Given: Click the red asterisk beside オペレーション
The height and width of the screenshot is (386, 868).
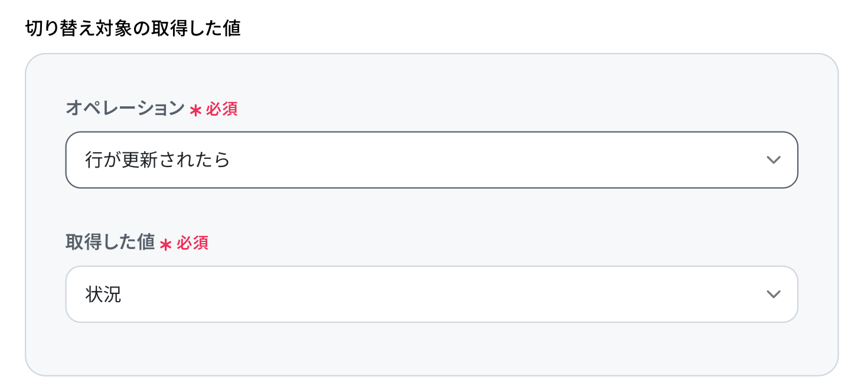Looking at the screenshot, I should tap(195, 110).
